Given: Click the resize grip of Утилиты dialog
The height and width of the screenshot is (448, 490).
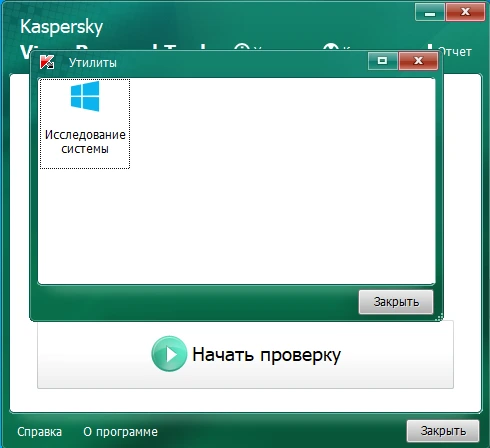Looking at the screenshot, I should (x=439, y=317).
